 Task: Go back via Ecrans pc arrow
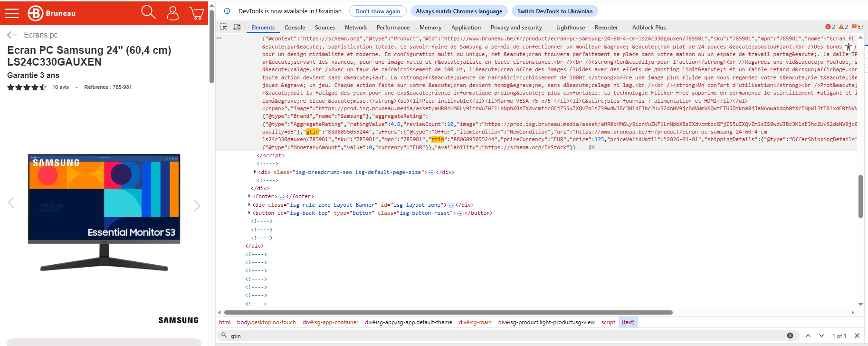coord(12,35)
